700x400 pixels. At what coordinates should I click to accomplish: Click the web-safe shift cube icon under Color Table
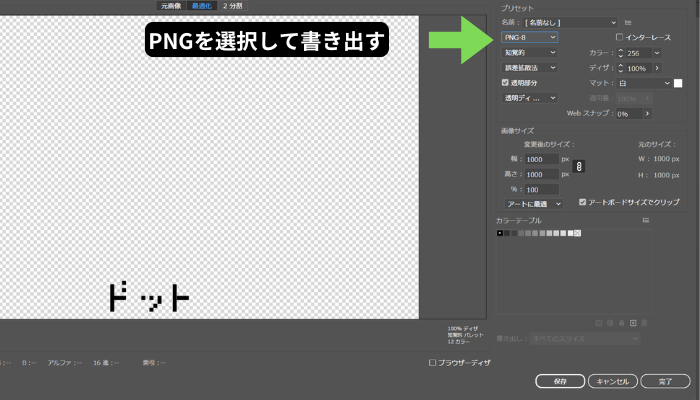pos(610,323)
